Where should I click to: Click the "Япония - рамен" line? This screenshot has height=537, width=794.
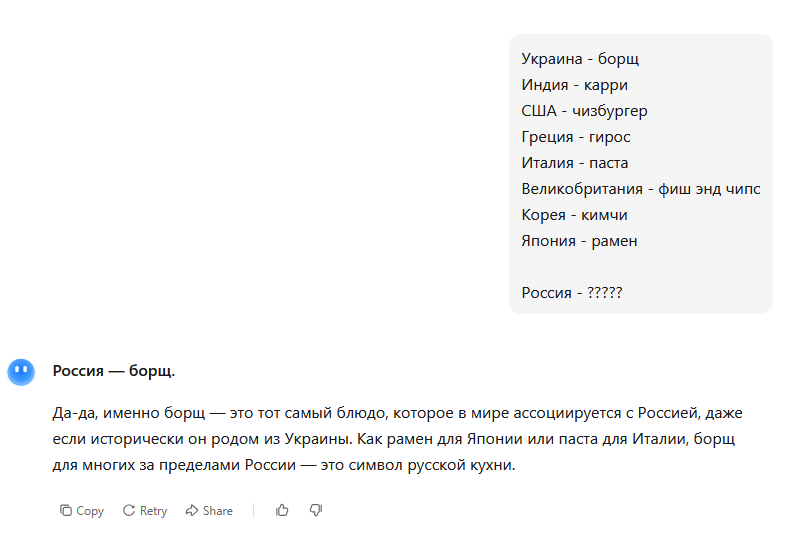point(579,241)
